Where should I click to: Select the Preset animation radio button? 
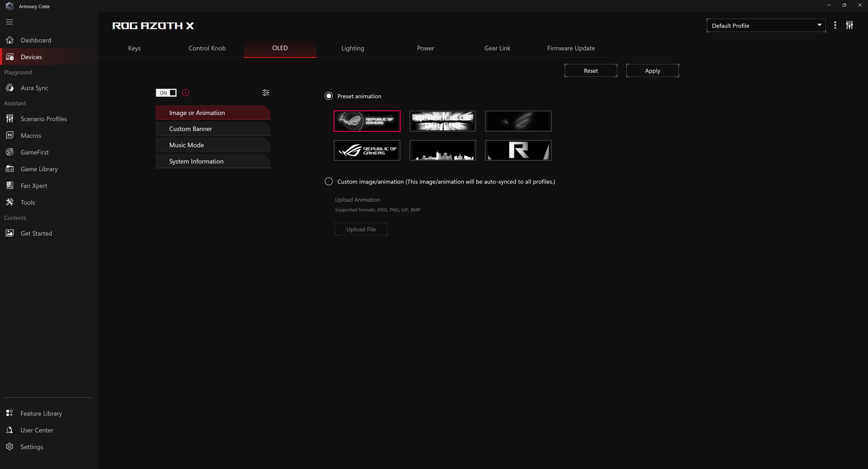[328, 96]
